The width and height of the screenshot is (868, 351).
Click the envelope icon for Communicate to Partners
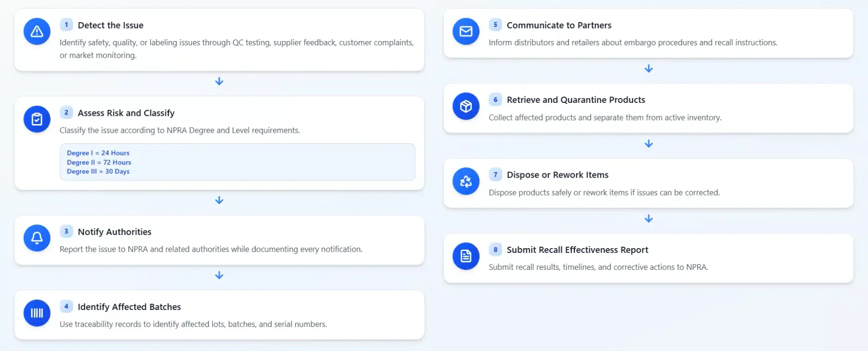pyautogui.click(x=466, y=31)
